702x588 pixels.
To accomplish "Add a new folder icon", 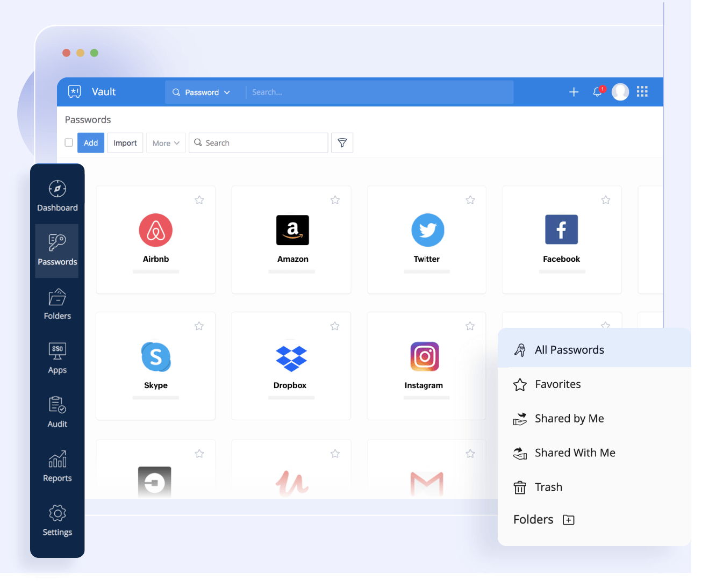I will [569, 520].
